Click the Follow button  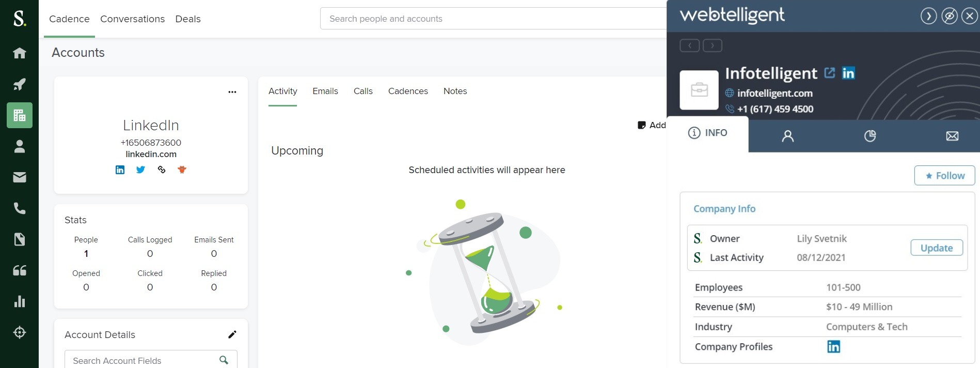tap(944, 176)
